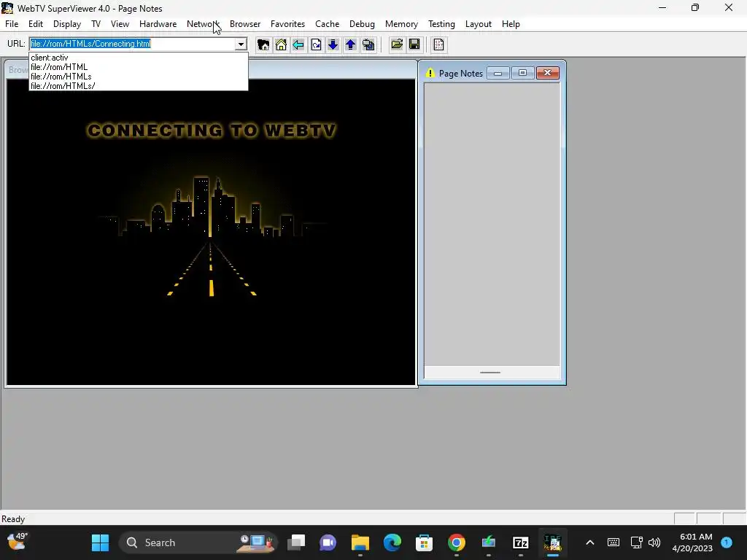
Task: Open the Windows Start menu
Action: (x=100, y=542)
